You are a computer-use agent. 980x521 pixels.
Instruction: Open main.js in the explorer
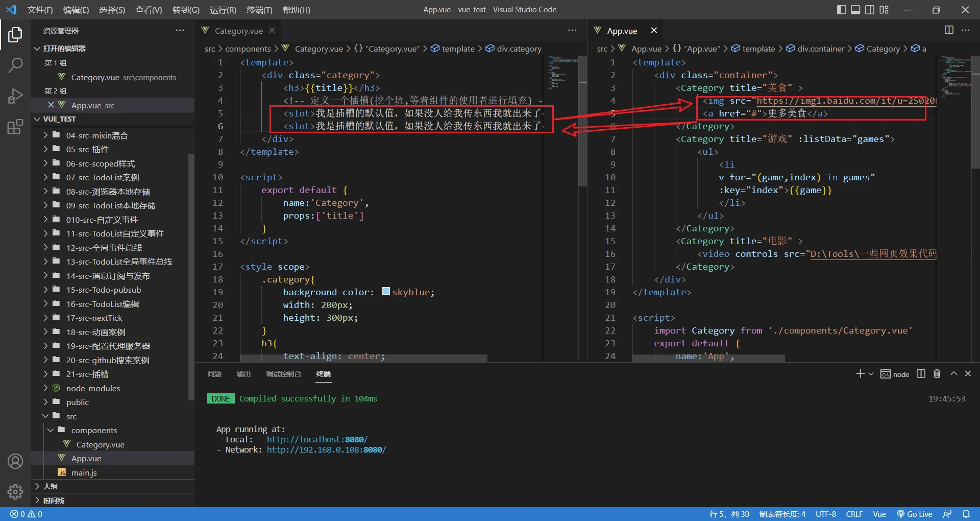[84, 472]
